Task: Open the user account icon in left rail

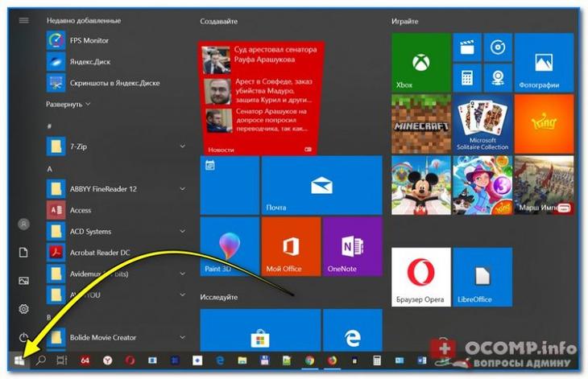Action: coord(23,225)
